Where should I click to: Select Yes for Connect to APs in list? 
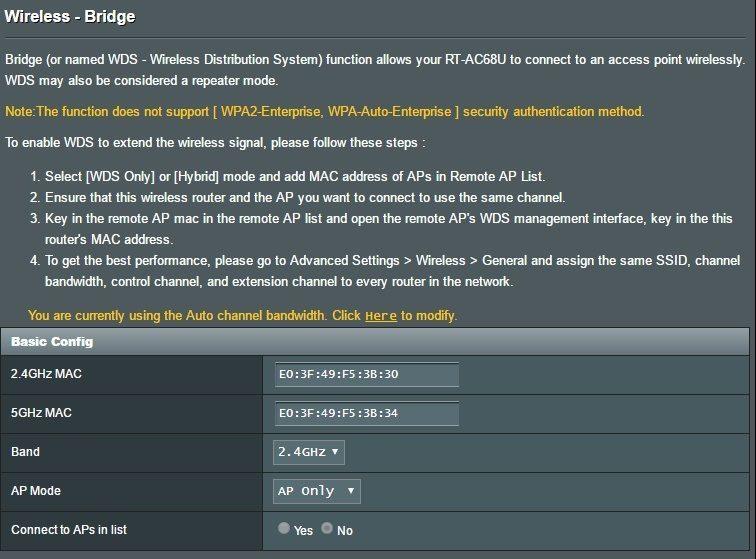tap(285, 529)
